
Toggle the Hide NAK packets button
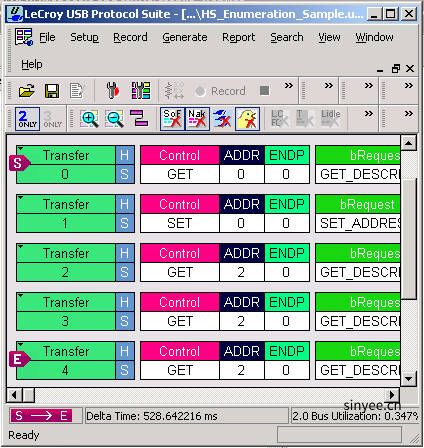(197, 119)
